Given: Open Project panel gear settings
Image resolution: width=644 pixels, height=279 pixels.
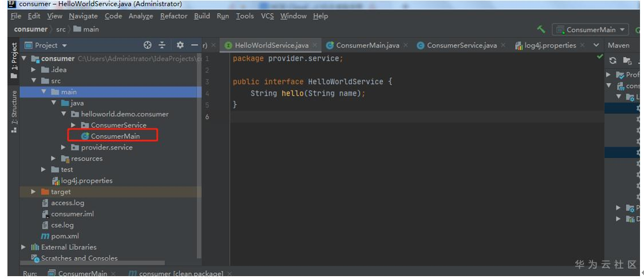Looking at the screenshot, I should tap(180, 45).
